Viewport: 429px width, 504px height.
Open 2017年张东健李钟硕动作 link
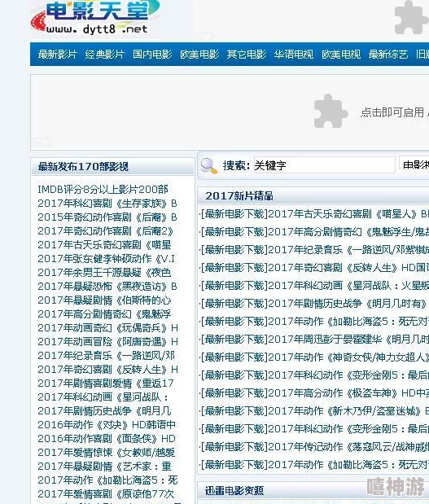(107, 259)
